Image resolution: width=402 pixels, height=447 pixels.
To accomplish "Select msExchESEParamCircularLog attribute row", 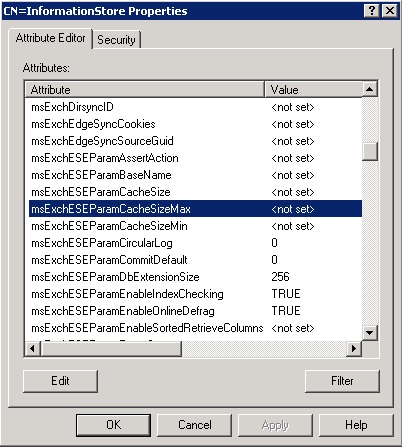I will pyautogui.click(x=195, y=243).
